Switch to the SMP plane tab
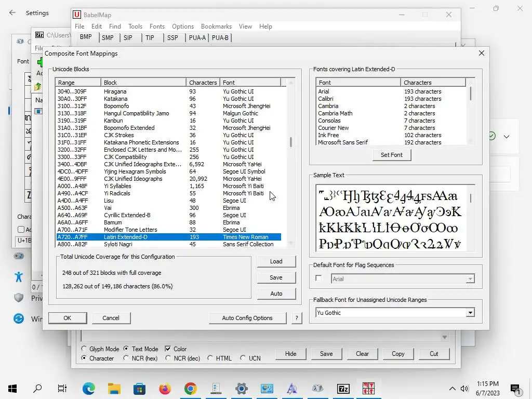This screenshot has height=399, width=532. tap(108, 37)
